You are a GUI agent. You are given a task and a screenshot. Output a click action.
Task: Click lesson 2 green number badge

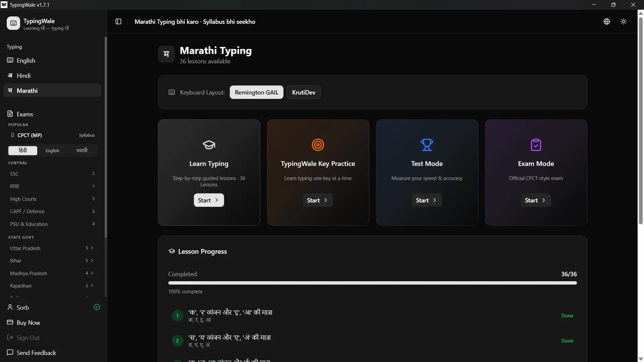click(x=177, y=341)
